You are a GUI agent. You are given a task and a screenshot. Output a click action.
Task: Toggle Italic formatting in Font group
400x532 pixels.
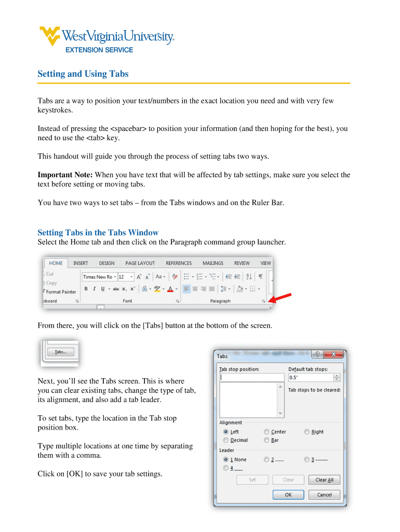tap(94, 289)
